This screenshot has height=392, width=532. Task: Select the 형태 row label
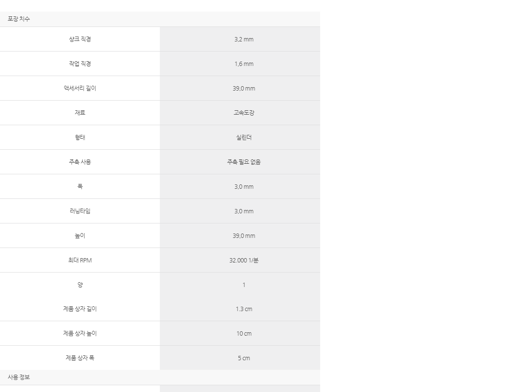tap(80, 137)
